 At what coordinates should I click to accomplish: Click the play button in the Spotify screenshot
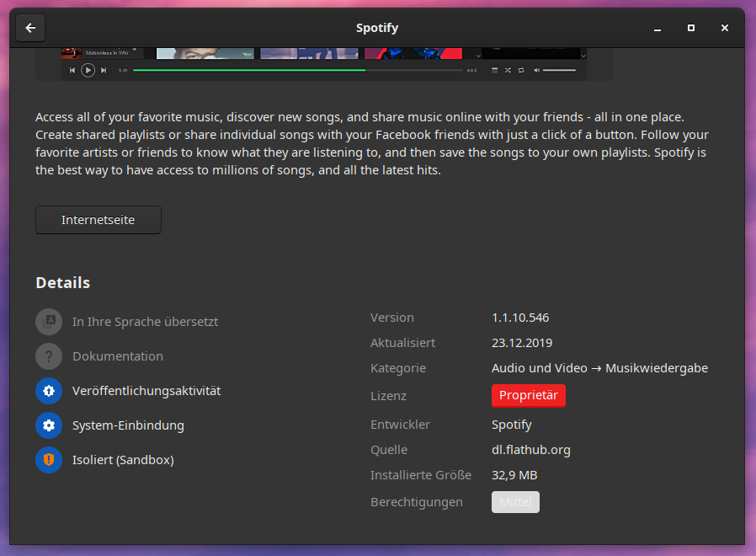[x=88, y=71]
